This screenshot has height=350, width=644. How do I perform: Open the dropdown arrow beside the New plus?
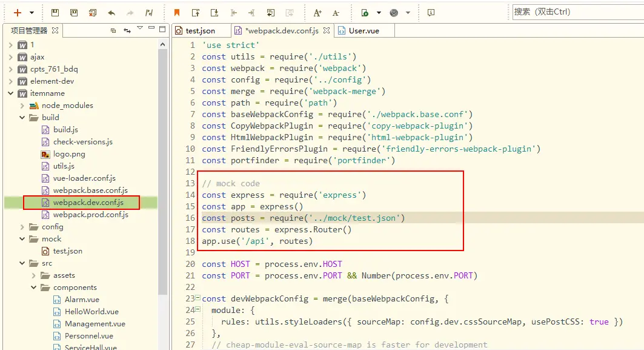[x=32, y=13]
